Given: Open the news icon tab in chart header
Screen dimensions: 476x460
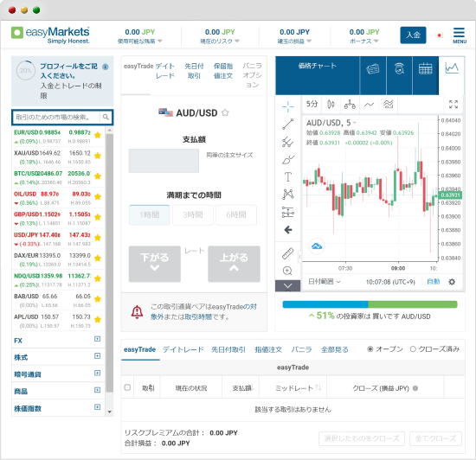Looking at the screenshot, I should coord(373,69).
